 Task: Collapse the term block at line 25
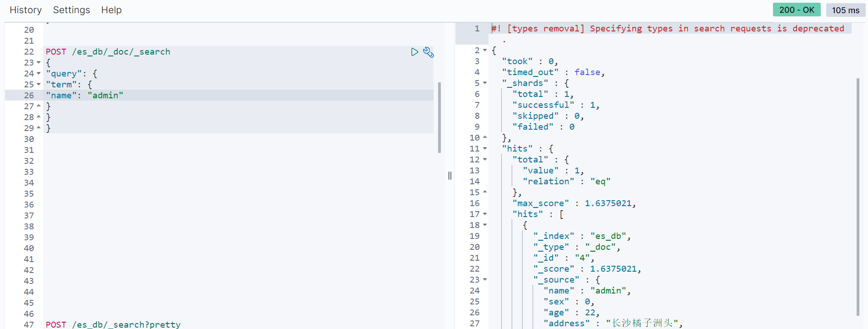[x=39, y=85]
